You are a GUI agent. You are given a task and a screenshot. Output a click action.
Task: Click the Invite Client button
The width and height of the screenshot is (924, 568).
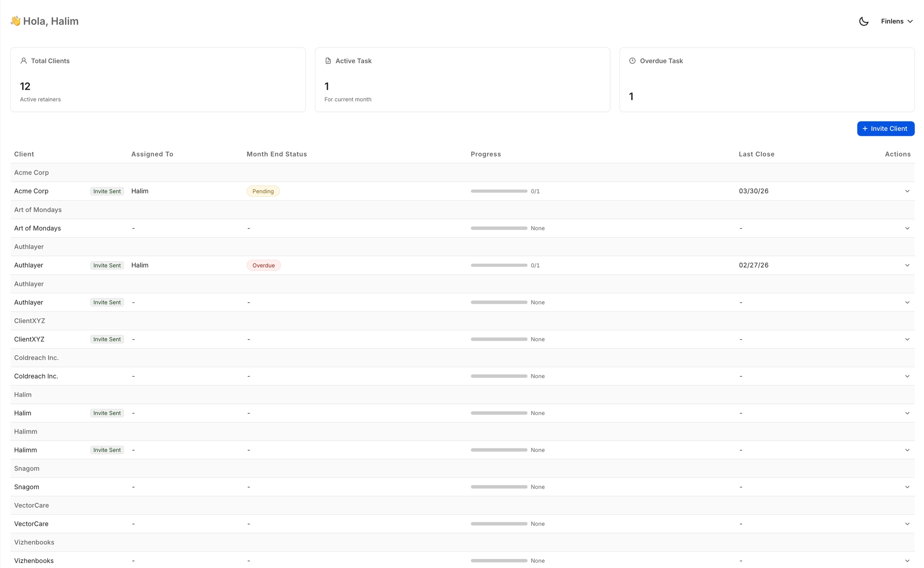pyautogui.click(x=885, y=129)
